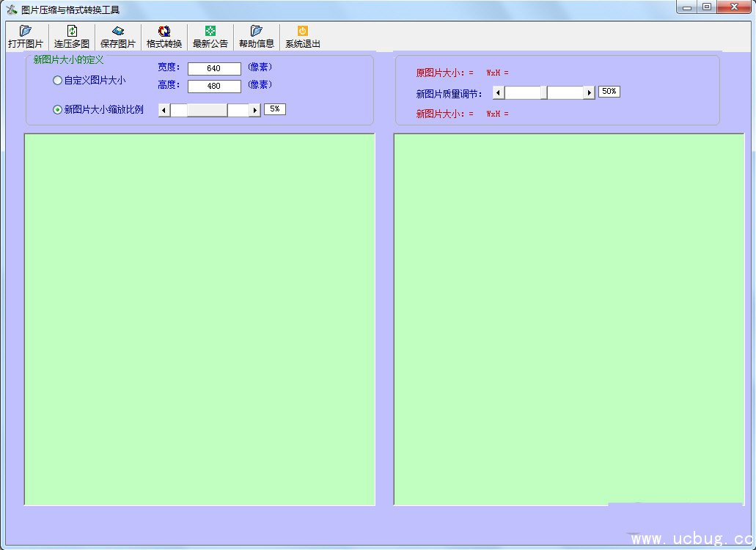Click left arrow of the scale ratio slider
The image size is (756, 550).
[164, 110]
